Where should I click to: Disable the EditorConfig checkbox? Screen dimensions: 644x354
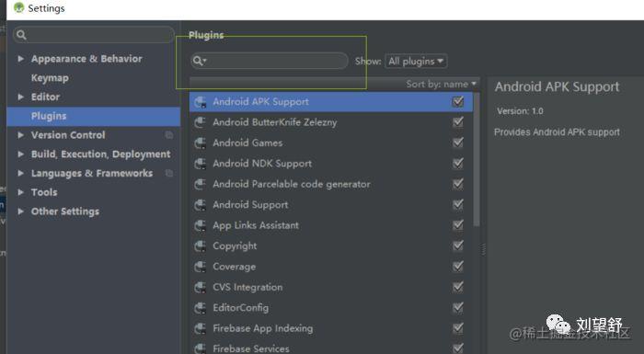pos(457,307)
